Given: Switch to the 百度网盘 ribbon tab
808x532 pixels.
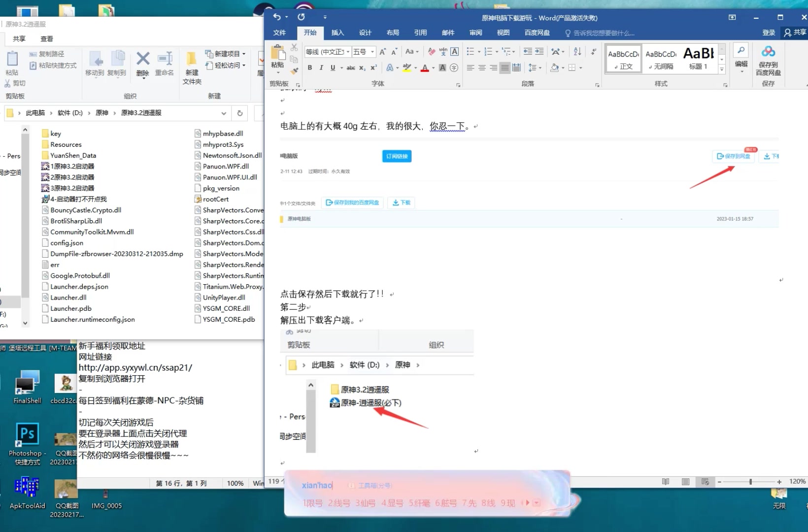Looking at the screenshot, I should coord(537,33).
